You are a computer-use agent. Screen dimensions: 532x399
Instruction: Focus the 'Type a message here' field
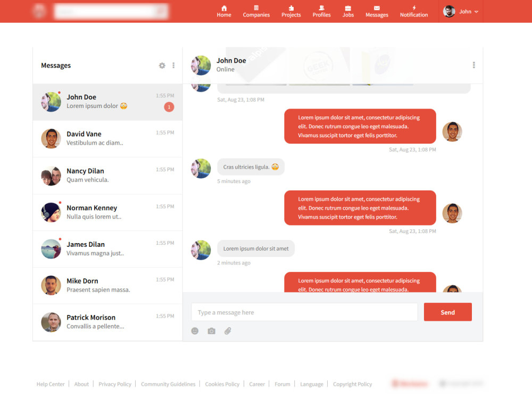click(304, 312)
